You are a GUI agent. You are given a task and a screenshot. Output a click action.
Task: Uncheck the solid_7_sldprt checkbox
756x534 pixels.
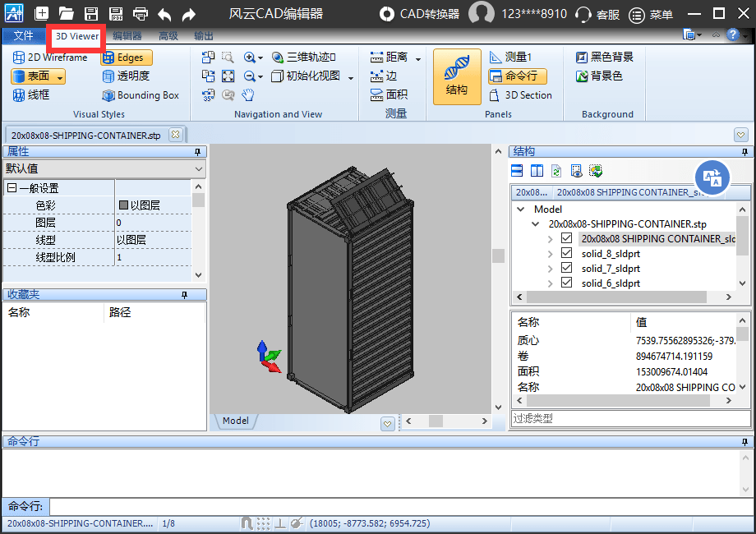566,268
